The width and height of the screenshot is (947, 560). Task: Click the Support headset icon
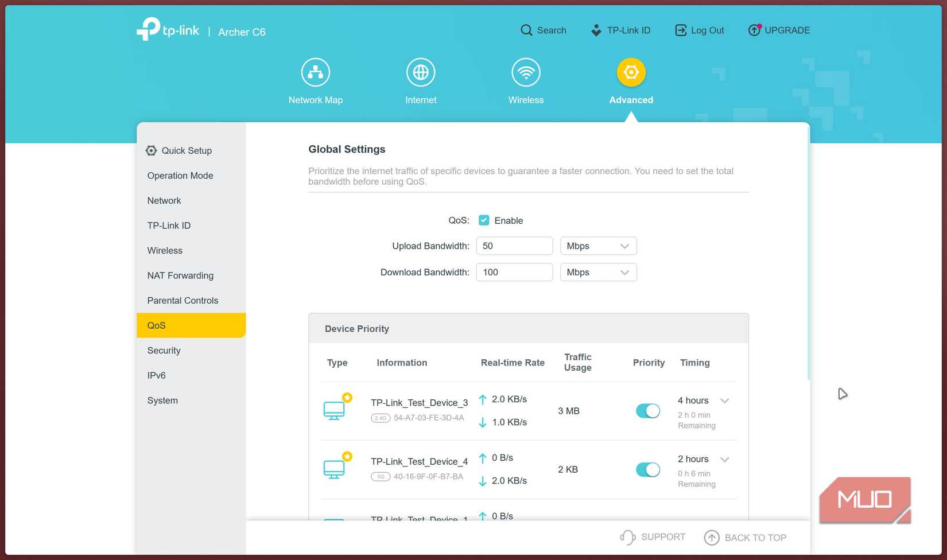point(627,537)
